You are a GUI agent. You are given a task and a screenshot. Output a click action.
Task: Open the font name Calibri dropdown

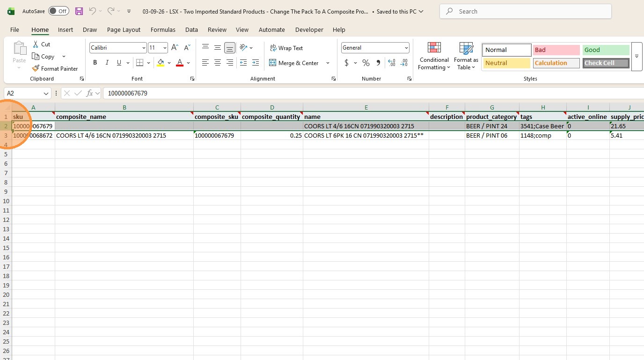pos(144,48)
